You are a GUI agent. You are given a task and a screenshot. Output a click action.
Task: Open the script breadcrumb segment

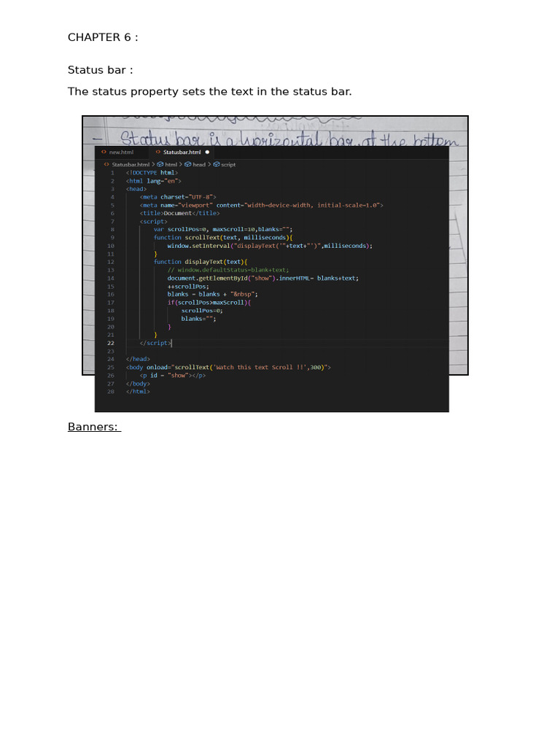click(x=228, y=164)
